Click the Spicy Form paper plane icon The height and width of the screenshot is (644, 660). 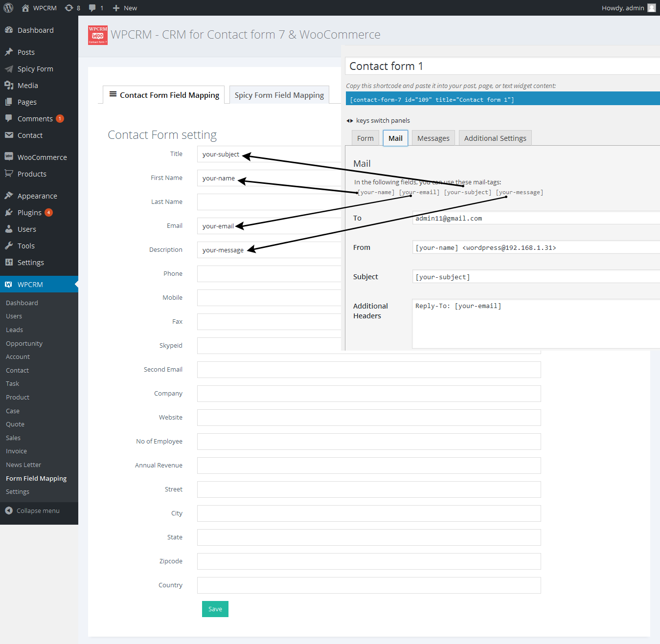(9, 69)
